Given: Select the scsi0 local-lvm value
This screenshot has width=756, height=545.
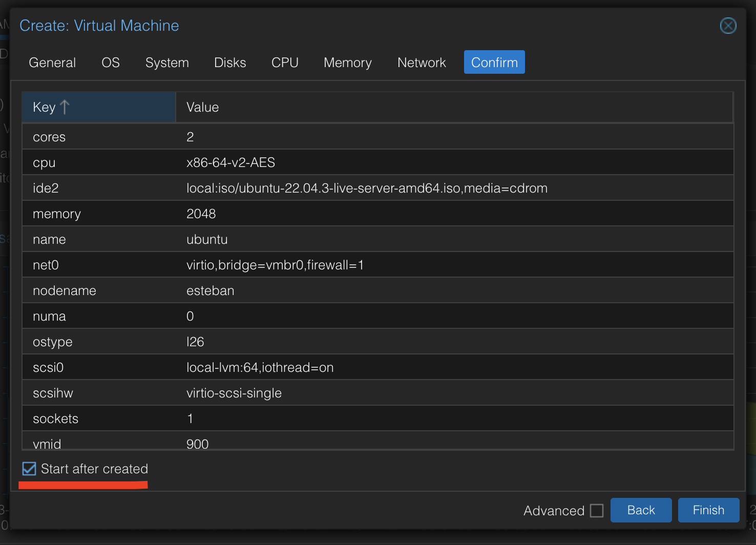Looking at the screenshot, I should point(260,367).
